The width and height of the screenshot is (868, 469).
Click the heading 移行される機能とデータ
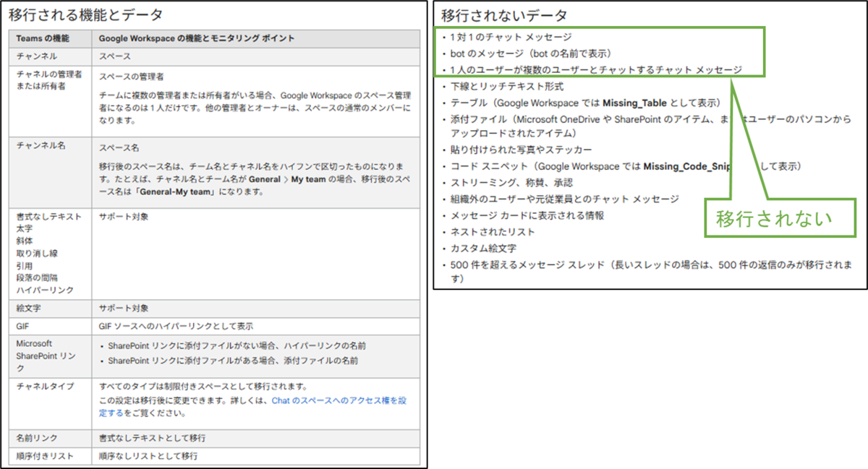coord(85,14)
